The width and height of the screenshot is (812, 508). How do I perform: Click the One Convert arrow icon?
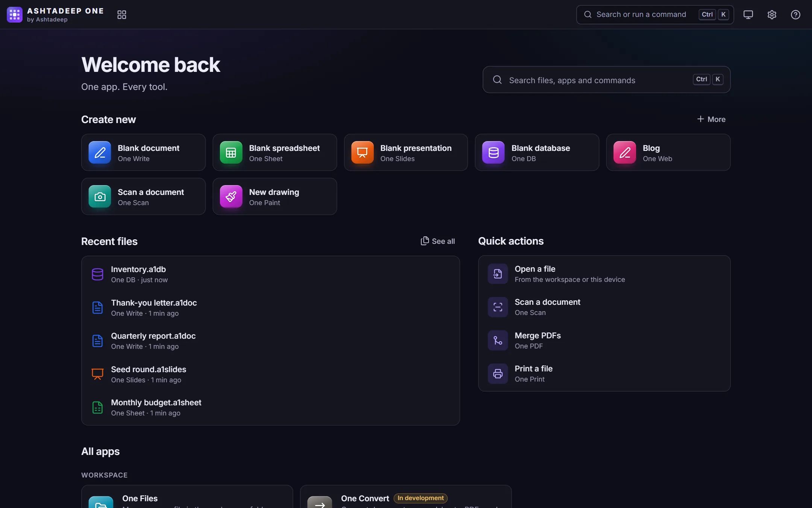[320, 503]
